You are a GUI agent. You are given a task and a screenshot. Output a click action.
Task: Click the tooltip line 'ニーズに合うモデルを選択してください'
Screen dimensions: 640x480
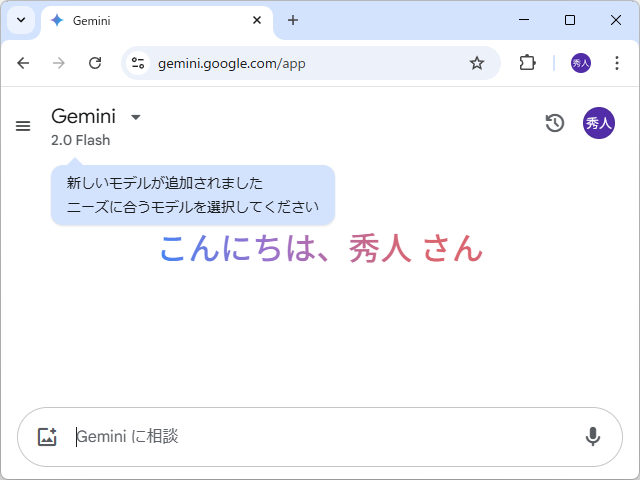point(193,207)
